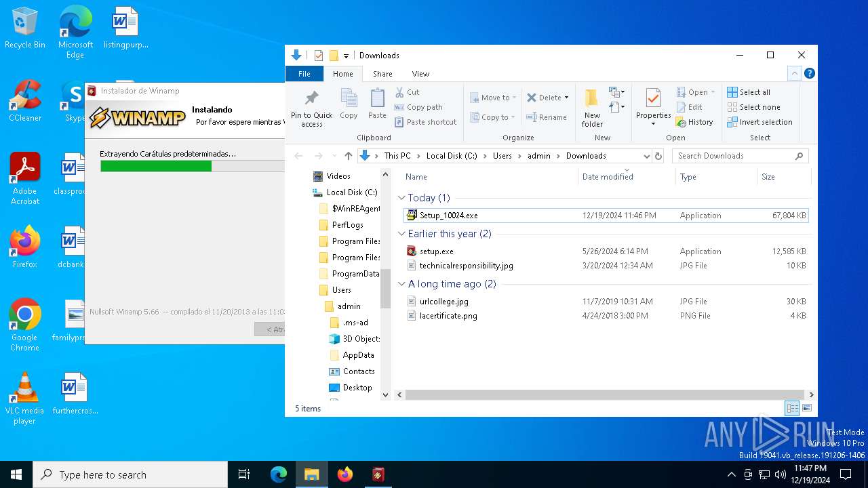Screen dimensions: 868x488
Task: Toggle Quick Access Properties checkmark button
Action: (x=319, y=56)
